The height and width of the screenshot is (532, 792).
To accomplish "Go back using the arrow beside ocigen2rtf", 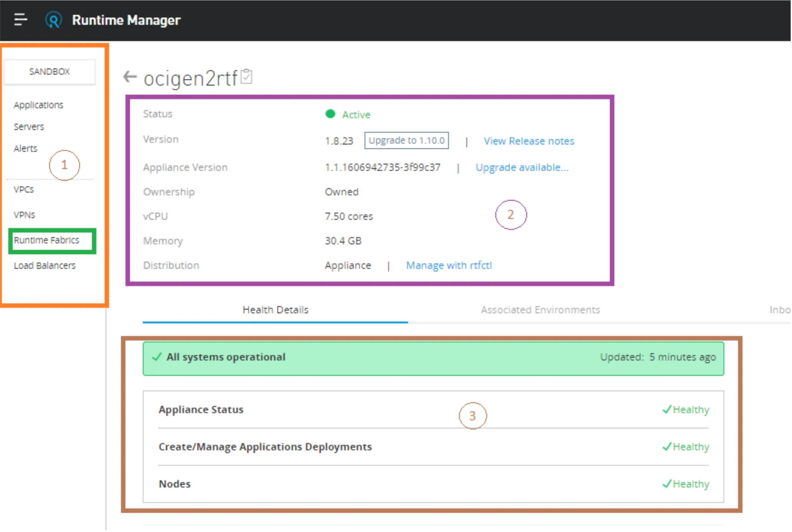I will 130,77.
